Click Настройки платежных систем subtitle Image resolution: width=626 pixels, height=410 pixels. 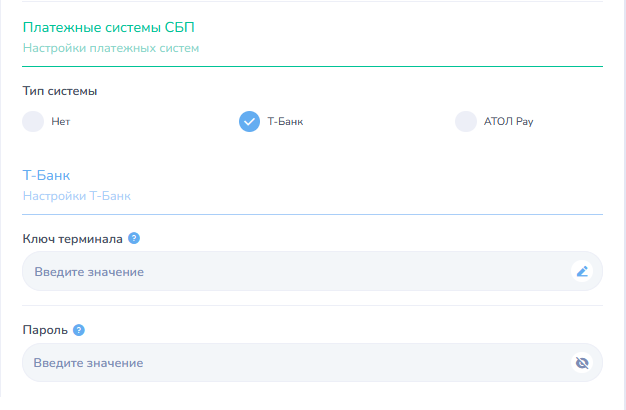[111, 48]
